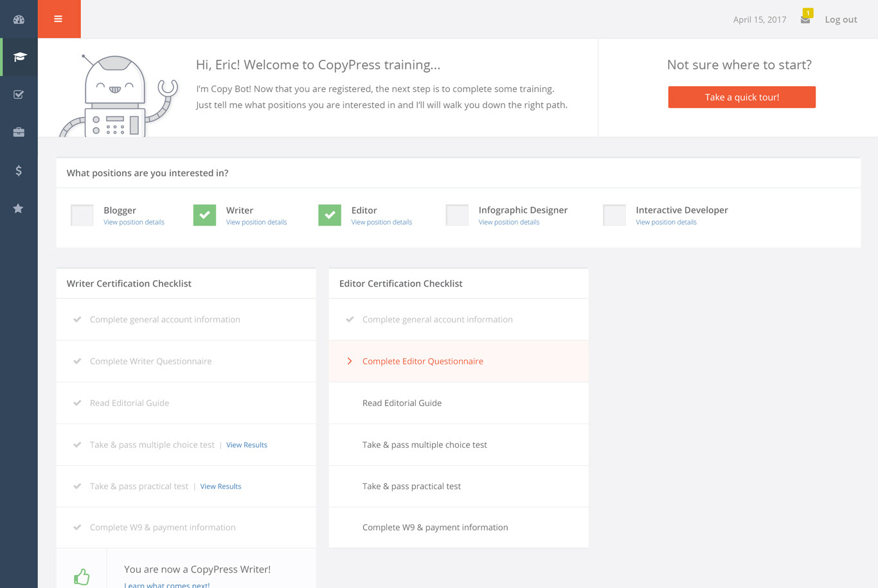The image size is (878, 588).
Task: View Results for practical test
Action: [x=220, y=486]
